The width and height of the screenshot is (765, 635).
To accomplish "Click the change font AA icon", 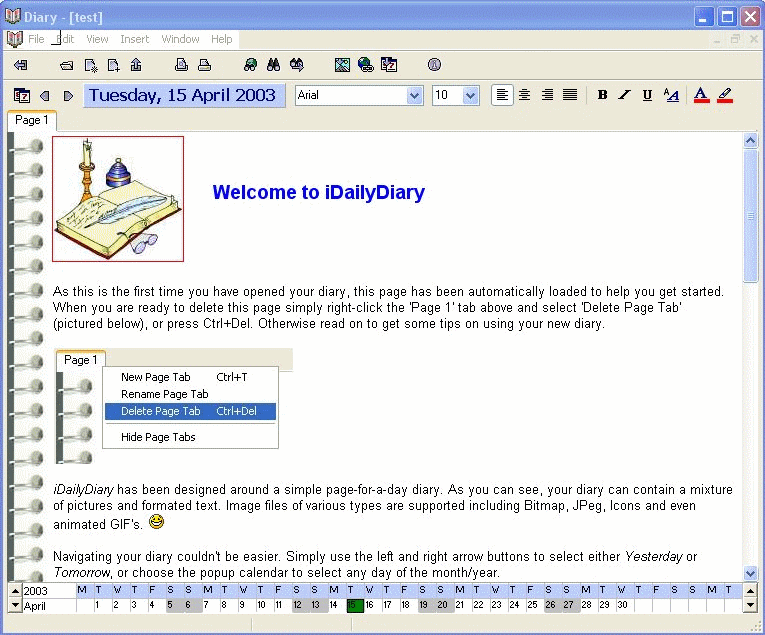I will (x=671, y=95).
